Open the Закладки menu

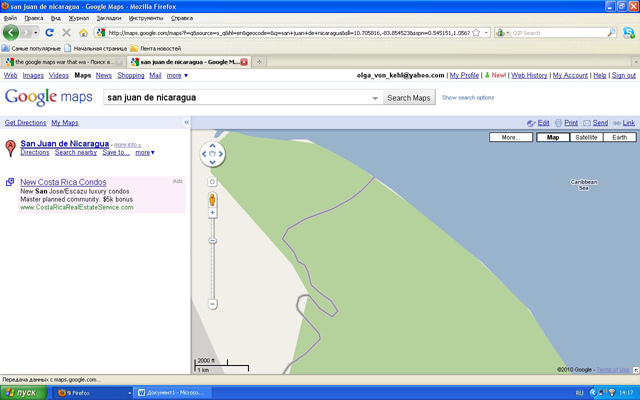click(x=109, y=18)
